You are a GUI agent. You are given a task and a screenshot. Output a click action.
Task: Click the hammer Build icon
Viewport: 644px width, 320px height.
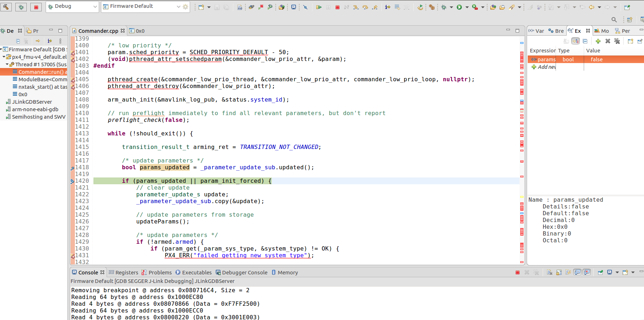[x=6, y=7]
